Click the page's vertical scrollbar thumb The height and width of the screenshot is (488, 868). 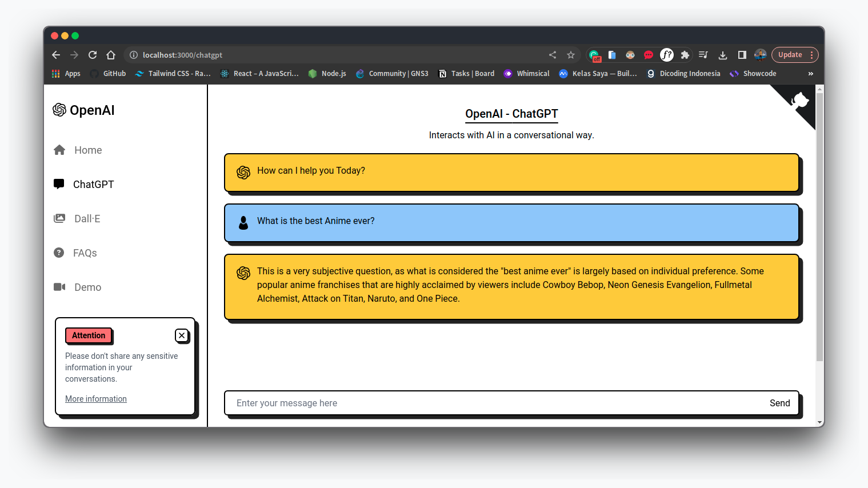tap(819, 227)
